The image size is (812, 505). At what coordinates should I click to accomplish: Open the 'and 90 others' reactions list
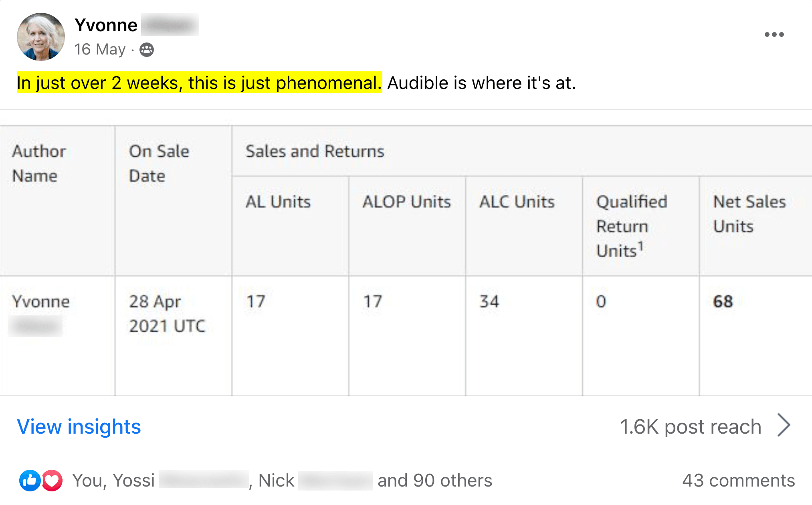(x=434, y=480)
